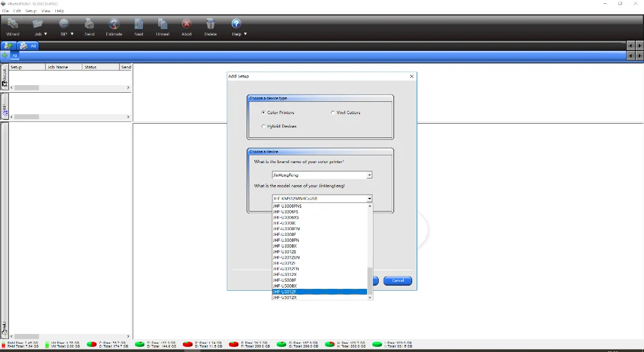Open the vertical Output side tab
644x352 pixels.
(5, 78)
